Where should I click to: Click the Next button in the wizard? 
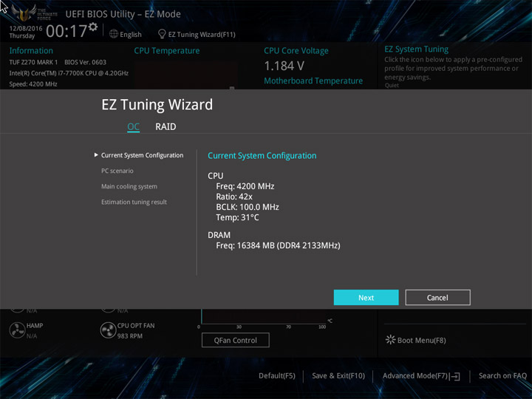pyautogui.click(x=366, y=298)
